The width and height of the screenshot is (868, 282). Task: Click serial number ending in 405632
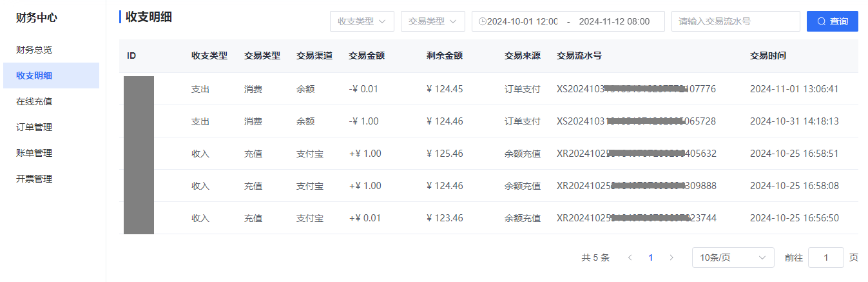(637, 154)
